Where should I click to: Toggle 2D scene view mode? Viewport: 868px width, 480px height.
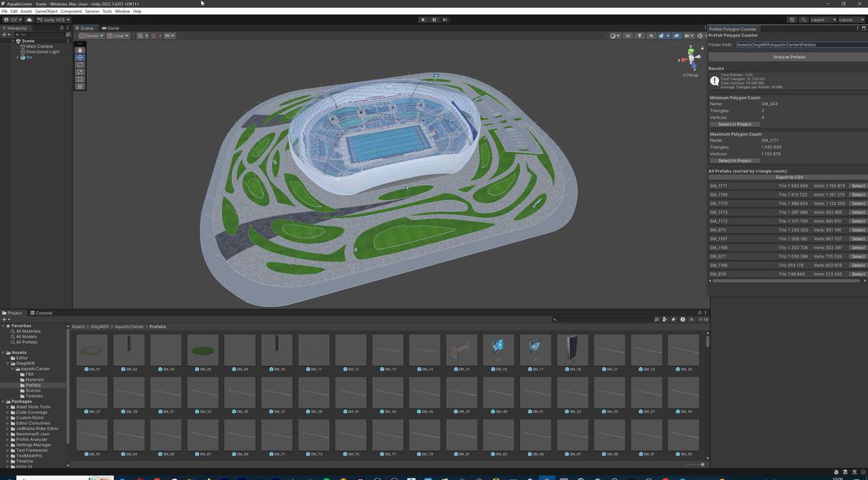click(x=628, y=35)
